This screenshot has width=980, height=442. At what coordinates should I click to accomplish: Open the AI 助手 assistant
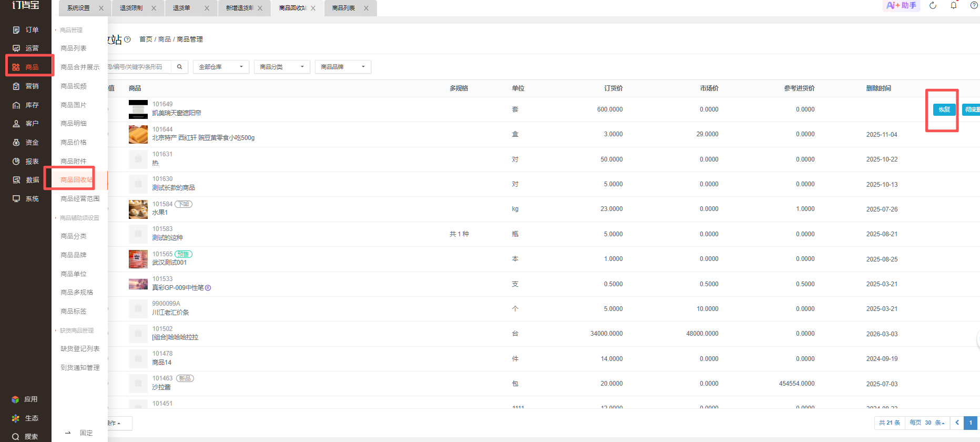point(901,5)
